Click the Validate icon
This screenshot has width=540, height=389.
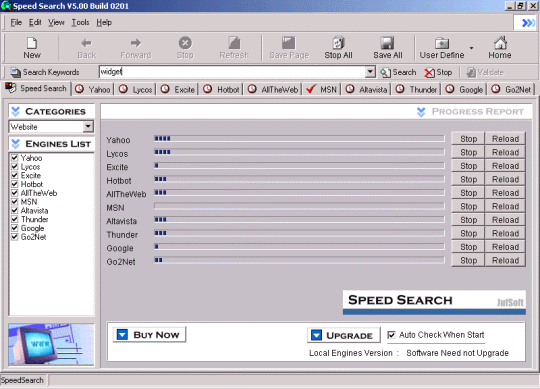471,73
